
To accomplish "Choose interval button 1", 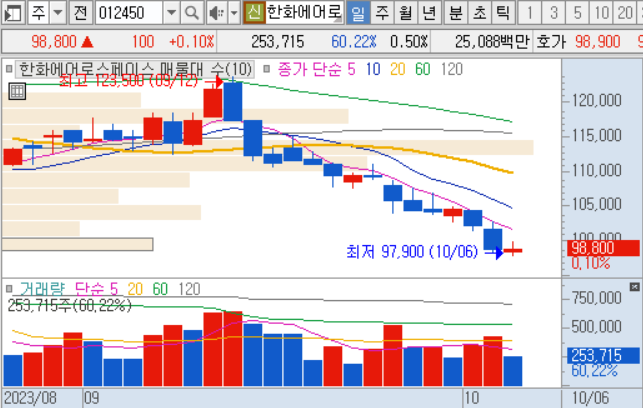I will [x=529, y=13].
